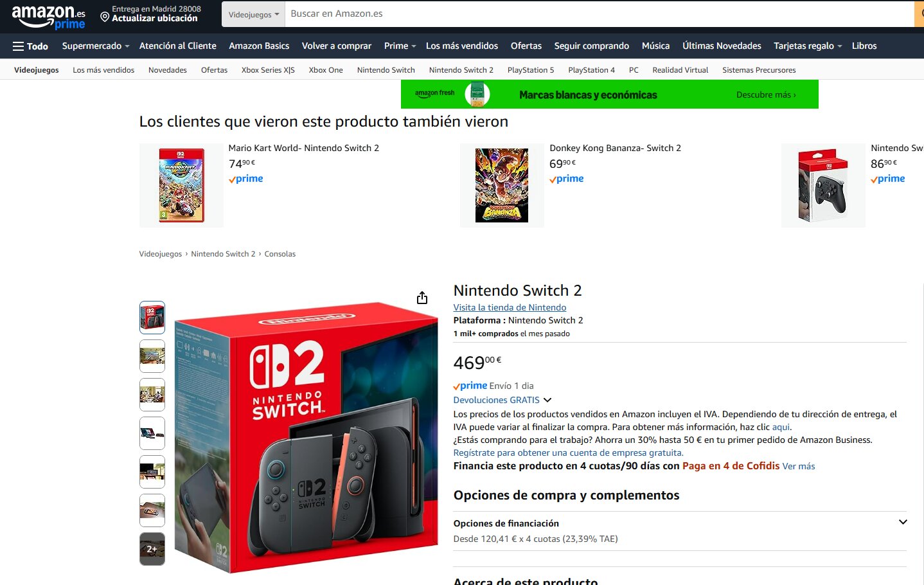Select the first Switch 2 box thumbnail
Image resolution: width=924 pixels, height=585 pixels.
[x=152, y=318]
